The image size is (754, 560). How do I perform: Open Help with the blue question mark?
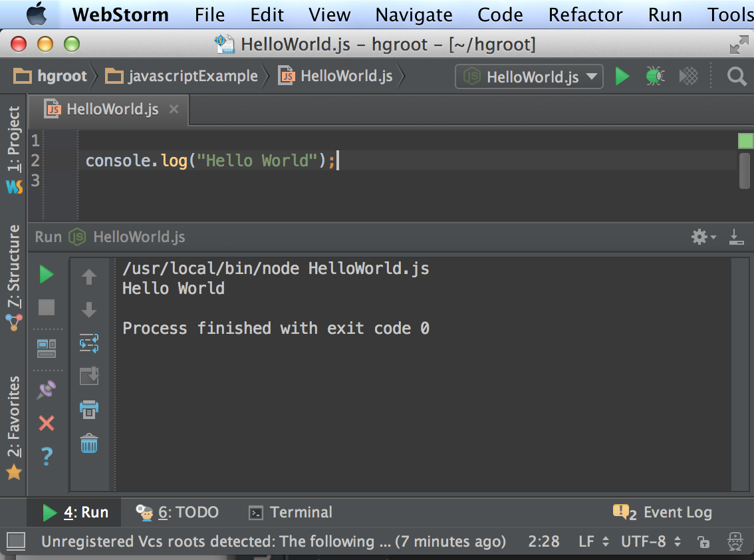click(x=47, y=456)
